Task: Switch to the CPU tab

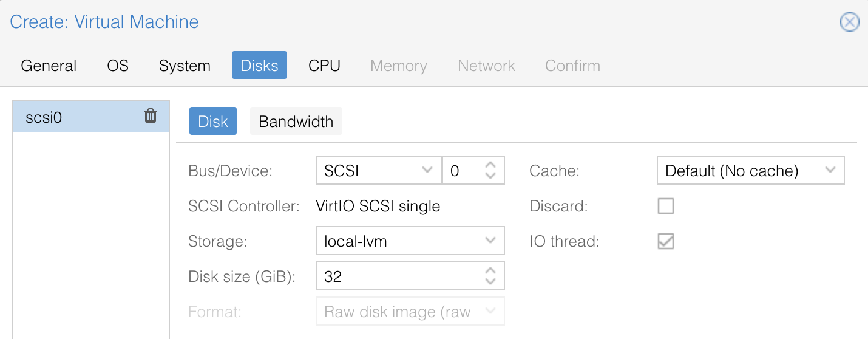Action: point(324,66)
